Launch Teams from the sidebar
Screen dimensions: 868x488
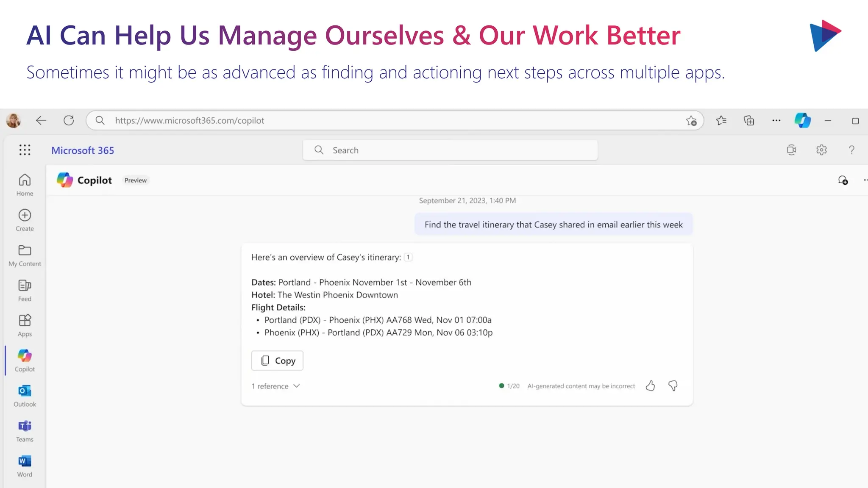pos(25,431)
